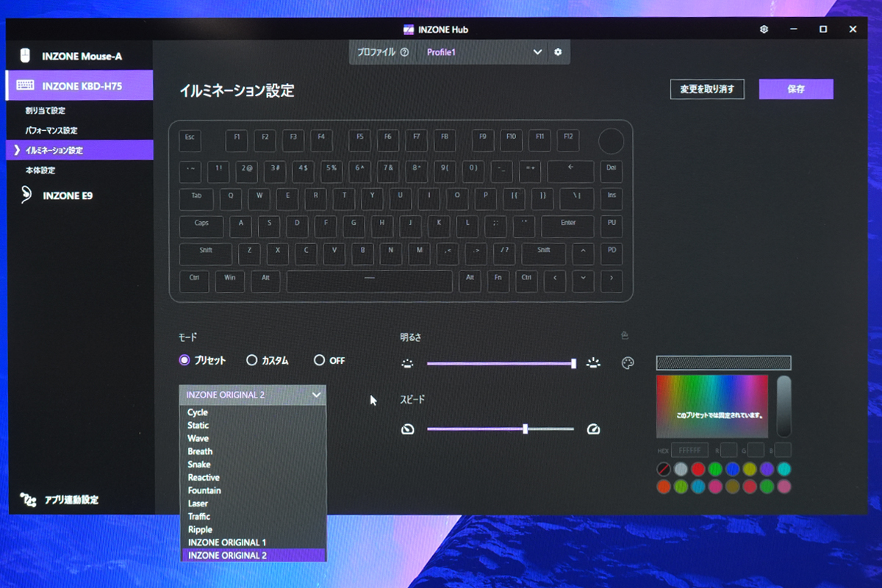Select the left arrow key on keyboard diagram
This screenshot has height=588, width=882.
point(555,282)
